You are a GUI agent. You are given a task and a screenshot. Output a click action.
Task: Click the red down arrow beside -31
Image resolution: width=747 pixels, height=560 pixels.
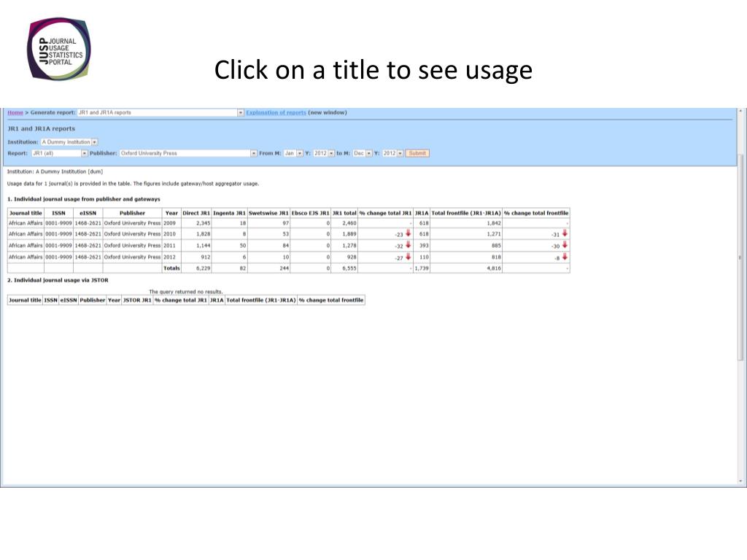565,233
